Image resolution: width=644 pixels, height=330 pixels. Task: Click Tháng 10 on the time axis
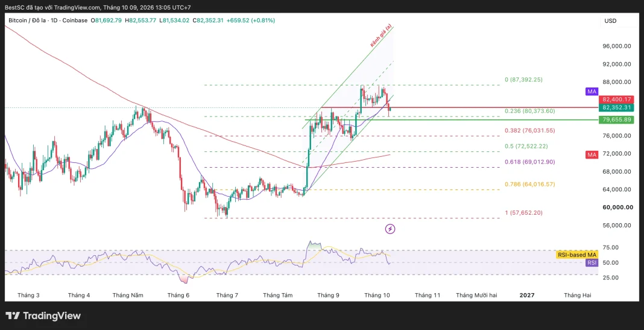[377, 295]
